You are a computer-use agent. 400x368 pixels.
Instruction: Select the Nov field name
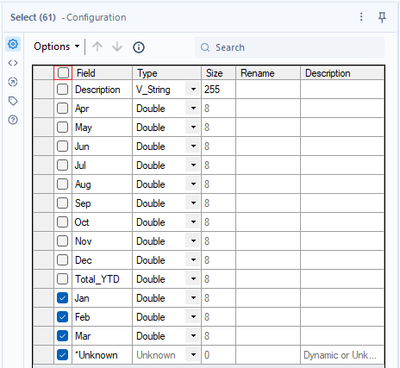point(83,241)
